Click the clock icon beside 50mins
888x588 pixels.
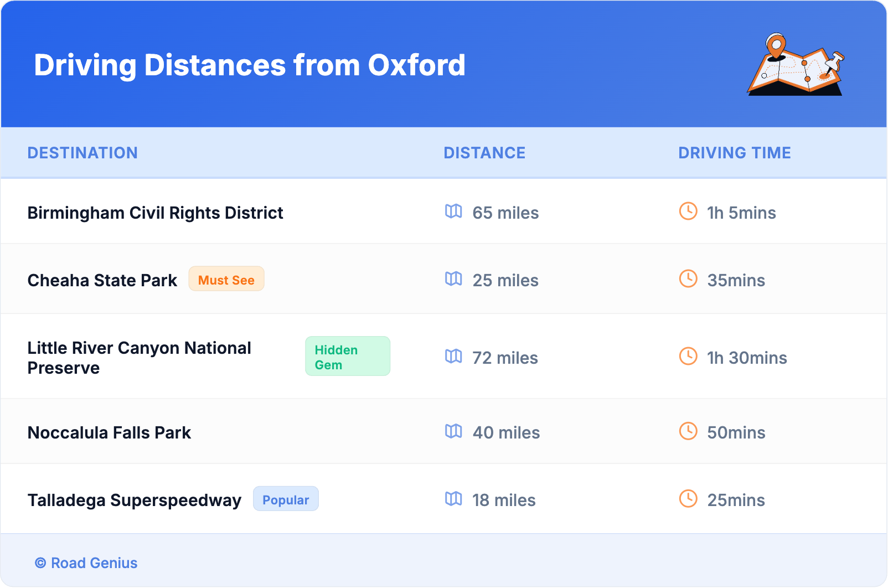[688, 431]
